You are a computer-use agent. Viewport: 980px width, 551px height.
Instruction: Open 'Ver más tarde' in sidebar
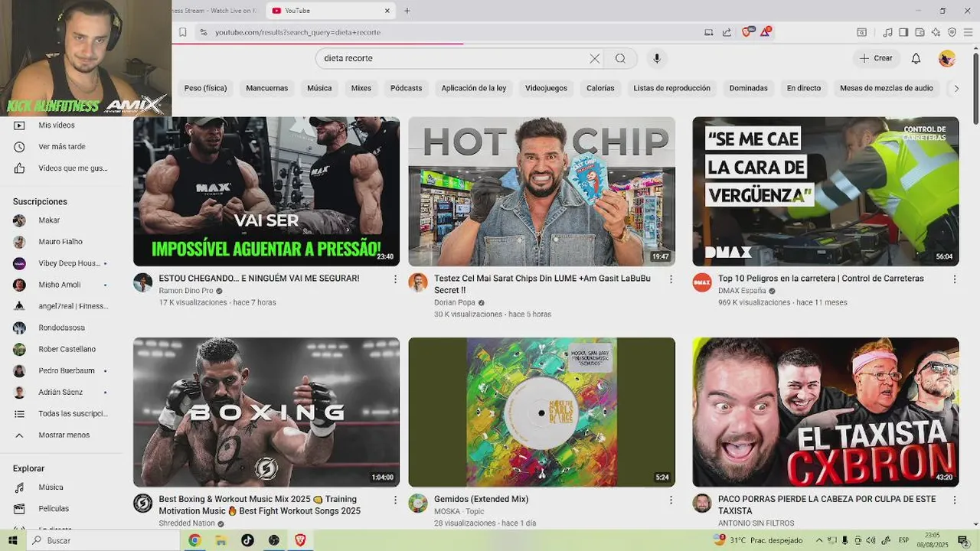click(61, 147)
